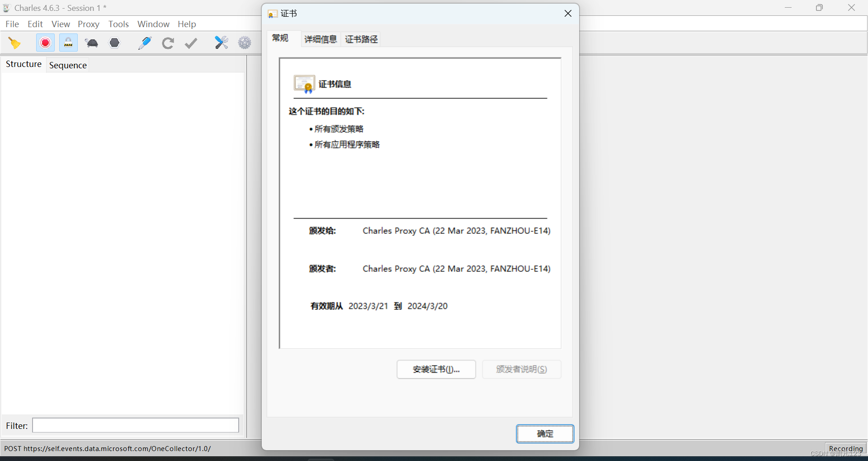The image size is (868, 461).
Task: Click the issued-to Charles Proxy CA text after 颁发给
Action: click(457, 231)
